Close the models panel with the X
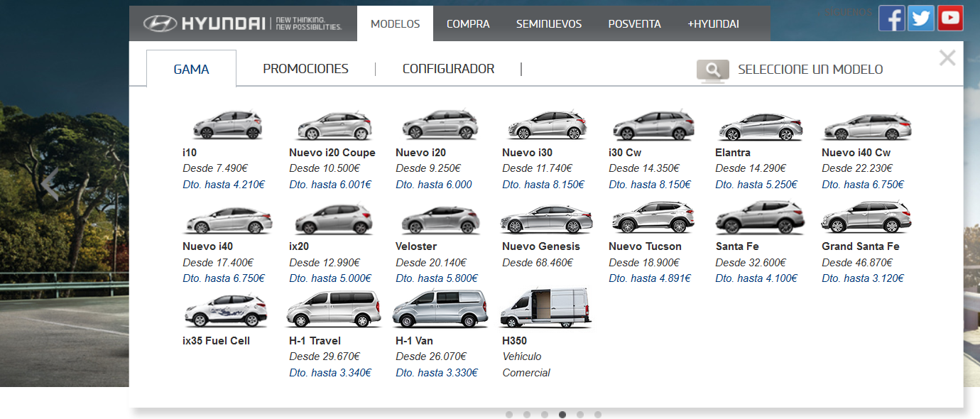Image resolution: width=980 pixels, height=419 pixels. (x=947, y=58)
